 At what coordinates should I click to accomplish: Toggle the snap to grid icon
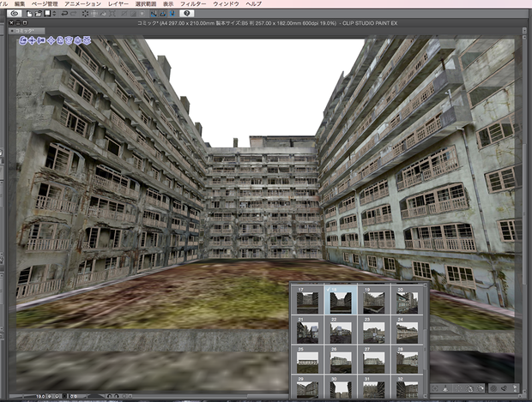(x=172, y=14)
